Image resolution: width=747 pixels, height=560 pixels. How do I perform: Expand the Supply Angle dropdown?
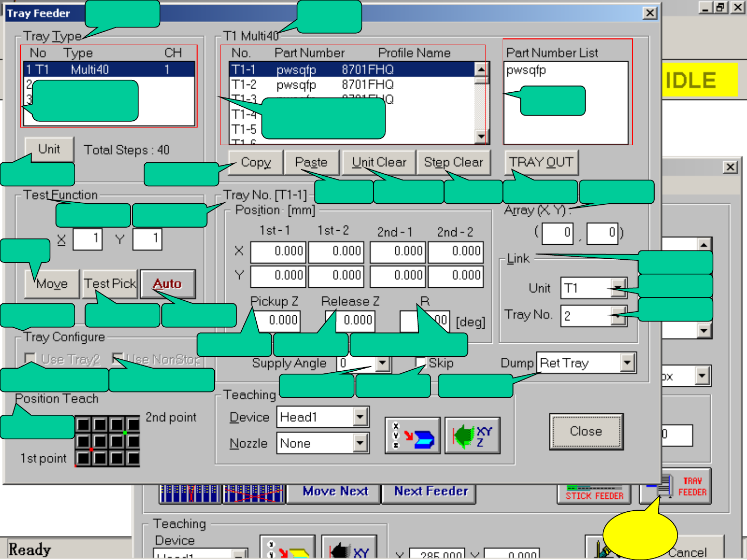pyautogui.click(x=383, y=363)
